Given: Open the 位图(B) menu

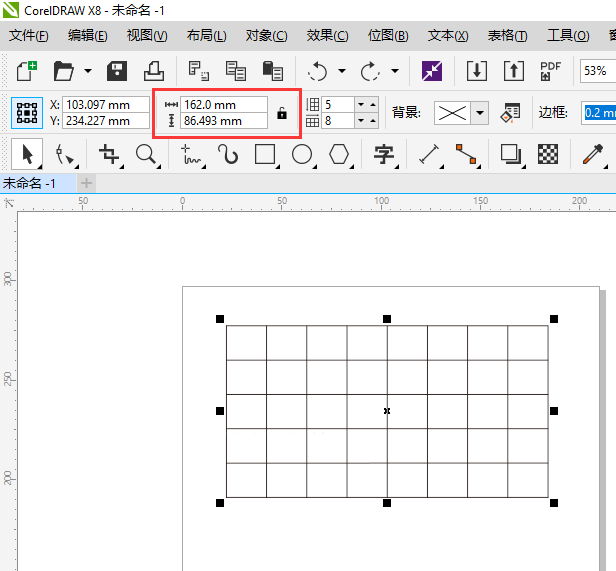Looking at the screenshot, I should click(388, 36).
